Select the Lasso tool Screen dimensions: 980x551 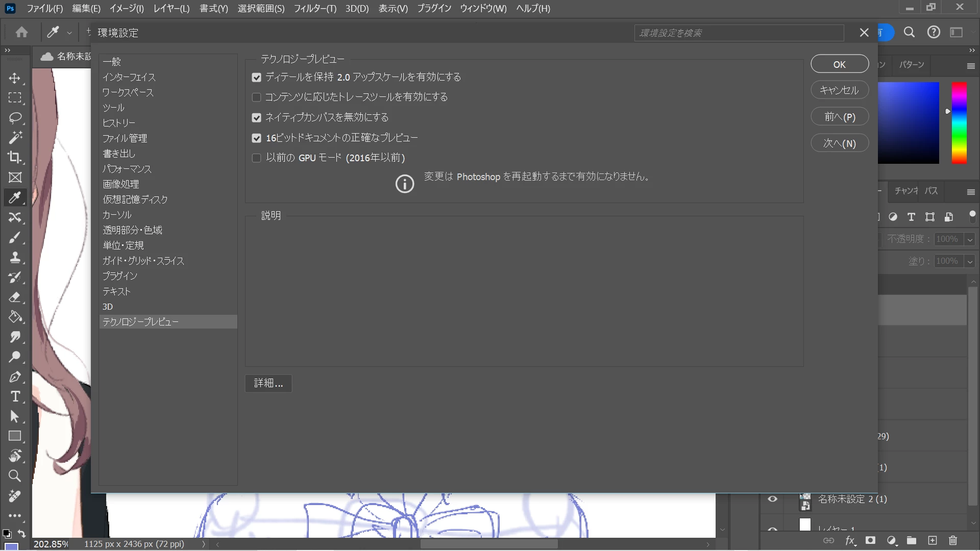point(15,118)
